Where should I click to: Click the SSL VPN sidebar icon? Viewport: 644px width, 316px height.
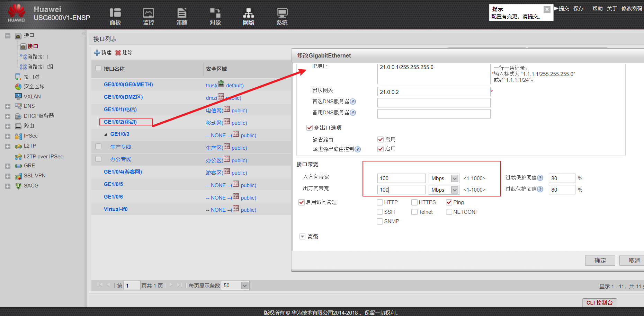pos(18,176)
